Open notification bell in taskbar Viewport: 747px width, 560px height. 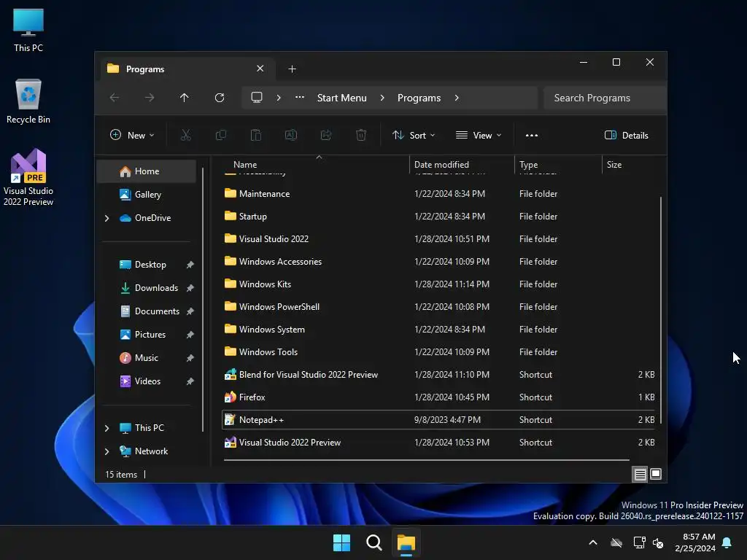tap(727, 542)
